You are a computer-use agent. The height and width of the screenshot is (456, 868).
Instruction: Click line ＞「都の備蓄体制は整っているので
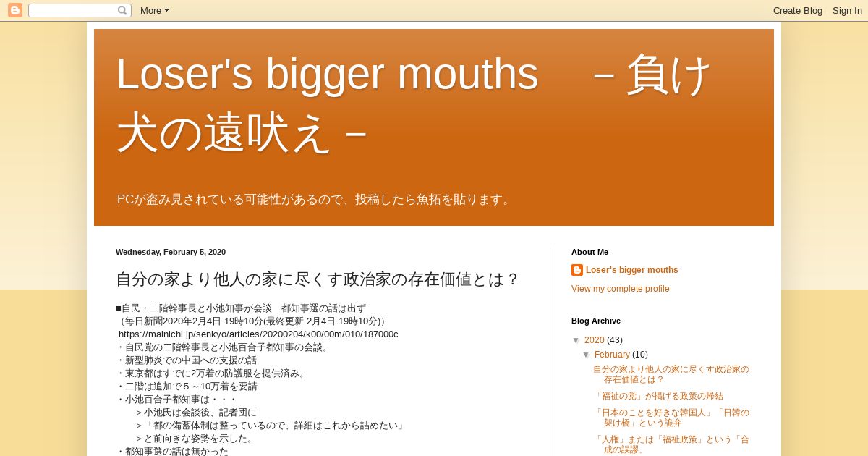[270, 426]
